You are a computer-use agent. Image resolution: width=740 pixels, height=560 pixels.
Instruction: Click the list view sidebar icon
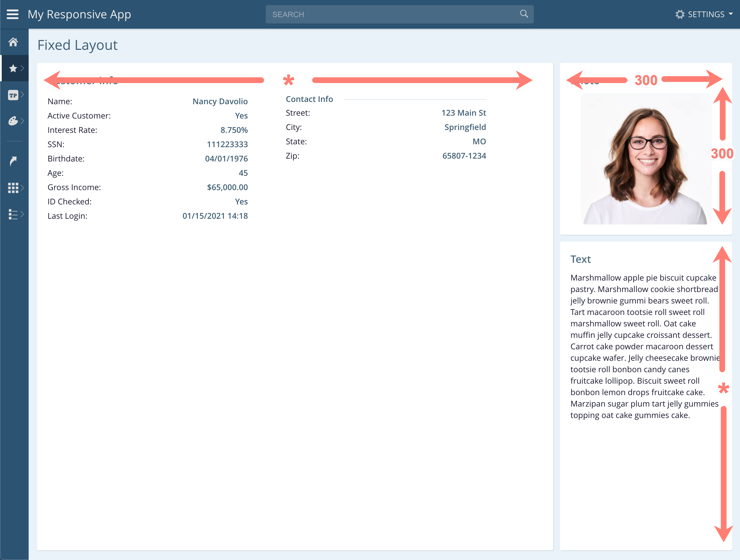tap(13, 214)
